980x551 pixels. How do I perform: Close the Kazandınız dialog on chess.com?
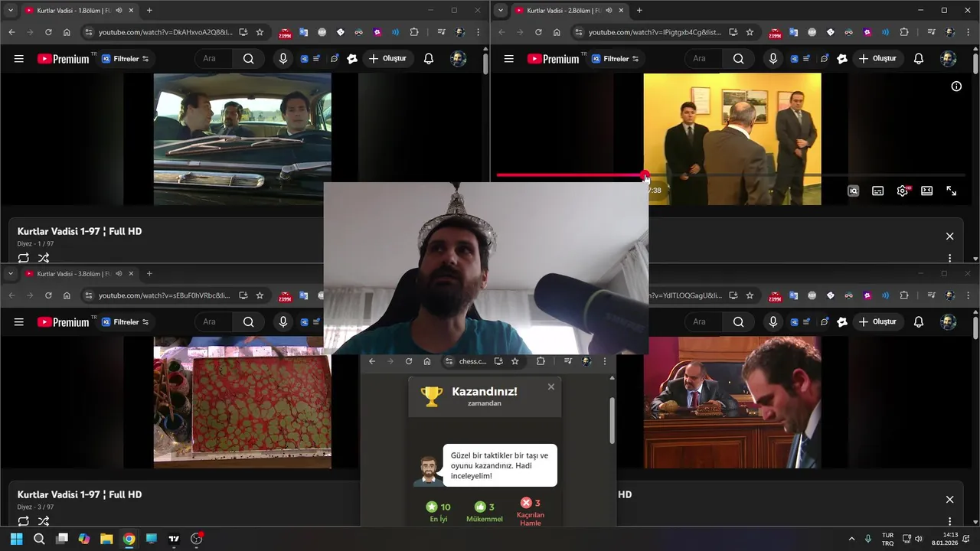click(551, 387)
